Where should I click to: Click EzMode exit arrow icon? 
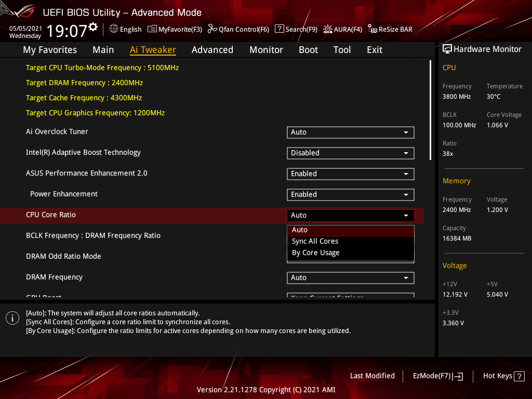[x=458, y=376]
